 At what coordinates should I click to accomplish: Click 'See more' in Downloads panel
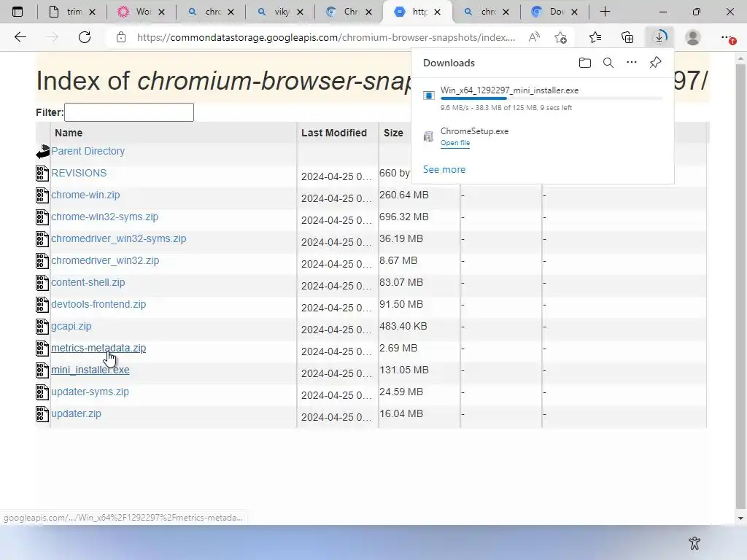(x=444, y=169)
